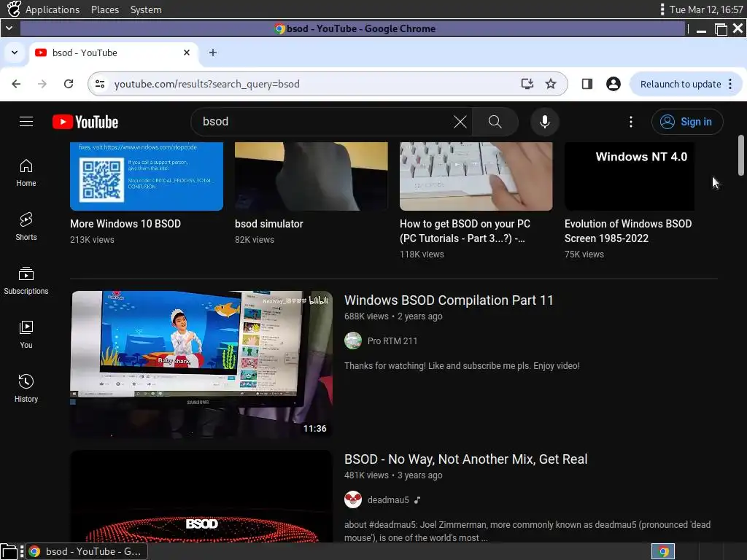The image size is (747, 560).
Task: Click the magnifier search button
Action: (495, 122)
